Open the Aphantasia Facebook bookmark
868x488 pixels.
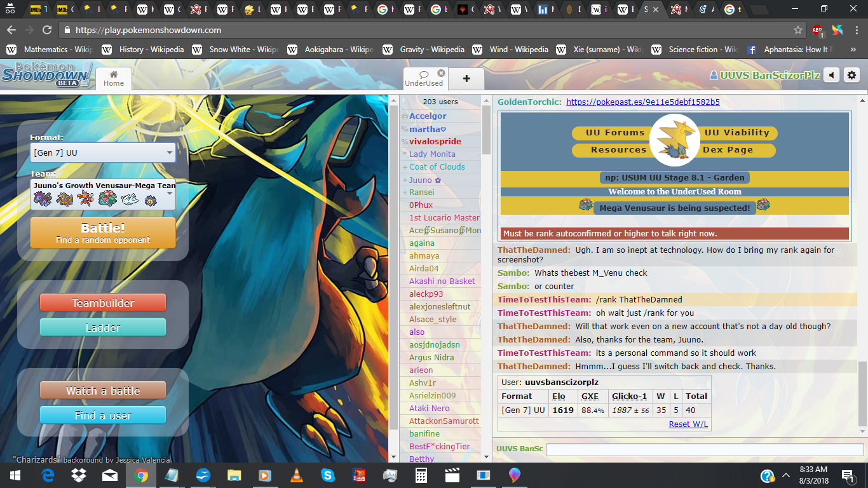pyautogui.click(x=790, y=49)
